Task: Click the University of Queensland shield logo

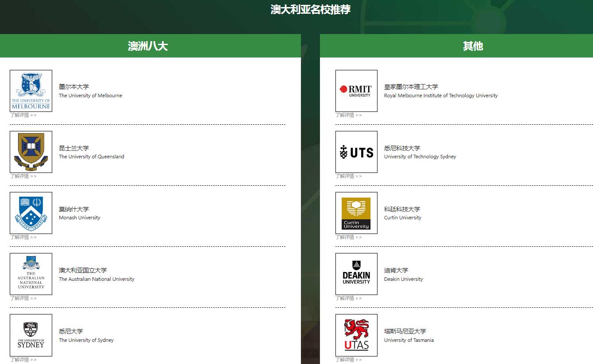Action: pos(31,152)
